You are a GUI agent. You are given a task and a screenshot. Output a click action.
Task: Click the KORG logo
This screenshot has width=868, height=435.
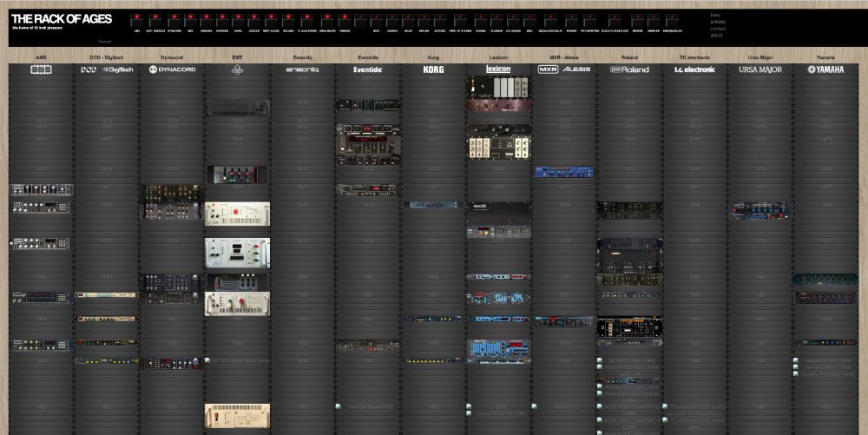tap(433, 69)
